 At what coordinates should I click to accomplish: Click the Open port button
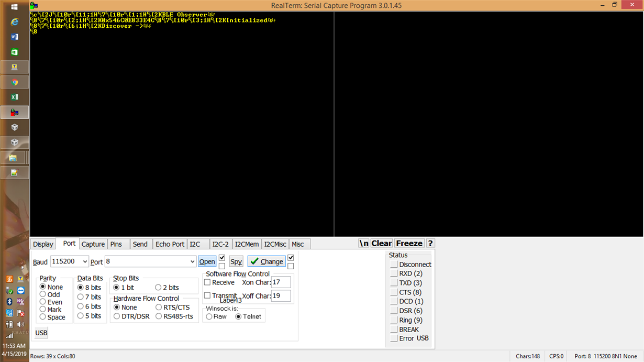coord(207,261)
